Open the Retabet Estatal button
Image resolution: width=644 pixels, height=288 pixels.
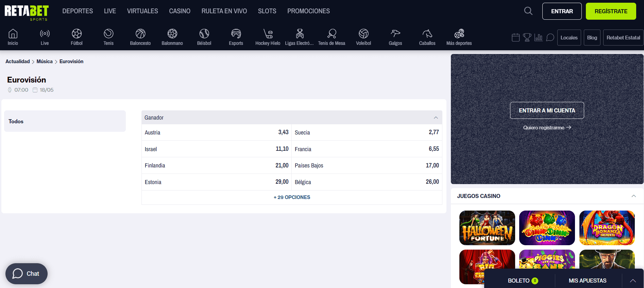click(623, 38)
